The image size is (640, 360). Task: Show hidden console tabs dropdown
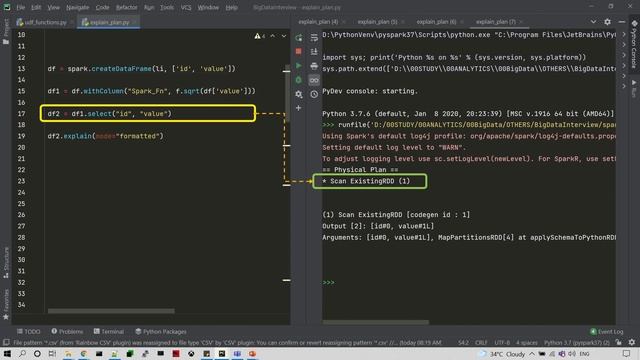coord(593,22)
